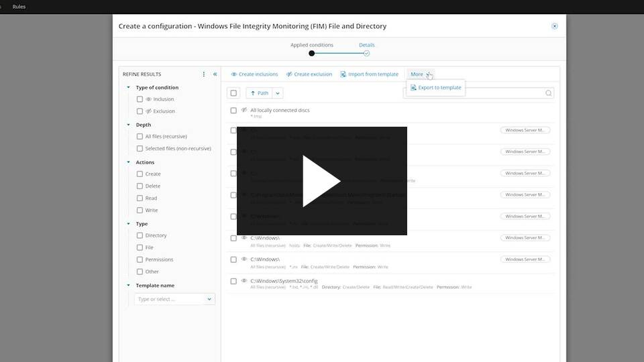The image size is (644, 362).
Task: Close the Create a configuration dialog
Action: click(x=555, y=26)
